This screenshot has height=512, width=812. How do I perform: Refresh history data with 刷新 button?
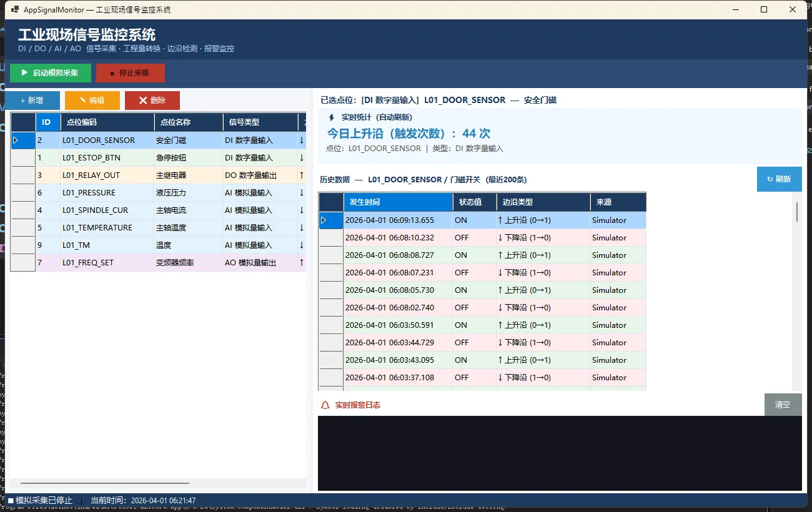pos(779,179)
